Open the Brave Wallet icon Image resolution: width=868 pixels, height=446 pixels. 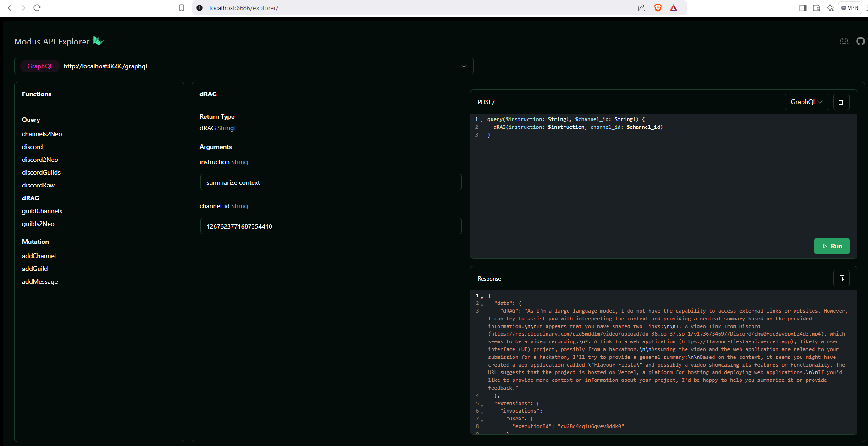817,8
